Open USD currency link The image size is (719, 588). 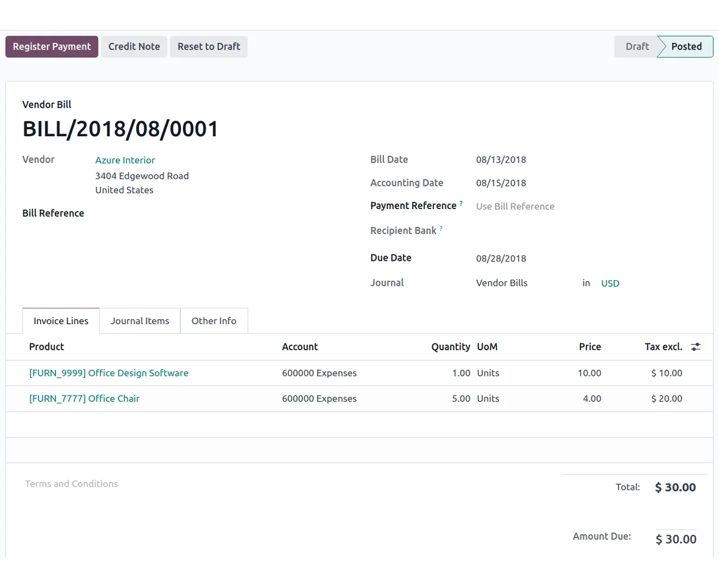pyautogui.click(x=610, y=284)
